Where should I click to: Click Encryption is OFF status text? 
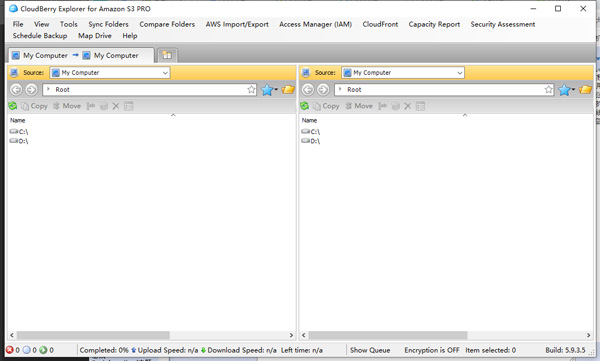point(432,350)
